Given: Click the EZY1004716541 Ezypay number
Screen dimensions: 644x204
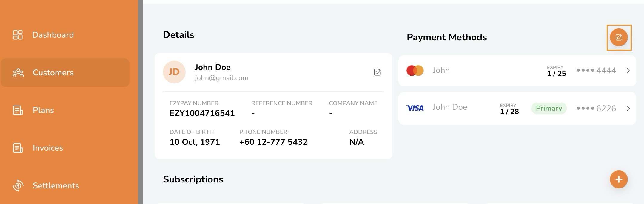Looking at the screenshot, I should pyautogui.click(x=202, y=113).
